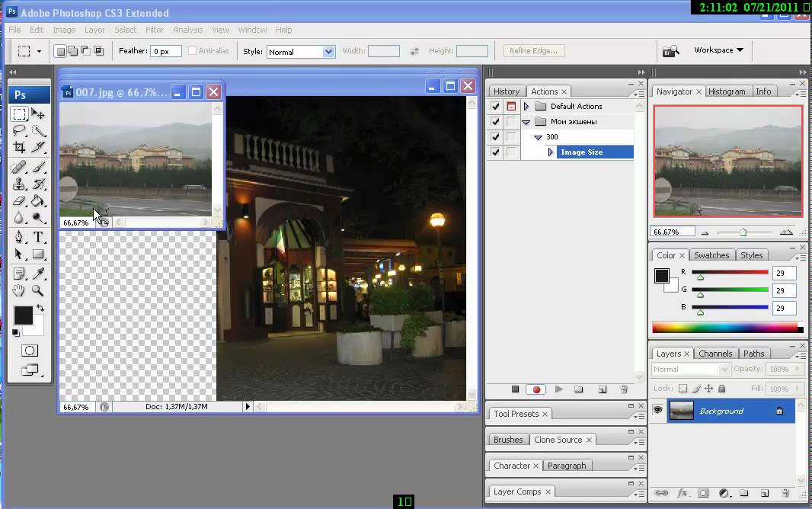
Task: Create a new action set folder
Action: coord(579,389)
